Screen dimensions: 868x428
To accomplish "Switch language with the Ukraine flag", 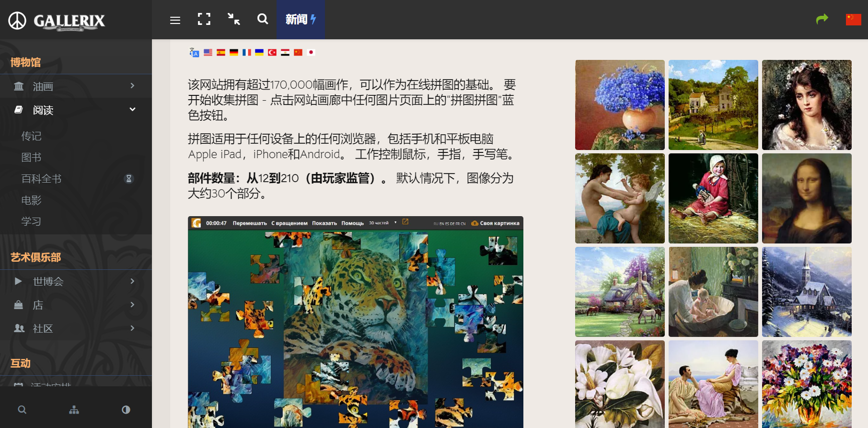I will coord(259,52).
